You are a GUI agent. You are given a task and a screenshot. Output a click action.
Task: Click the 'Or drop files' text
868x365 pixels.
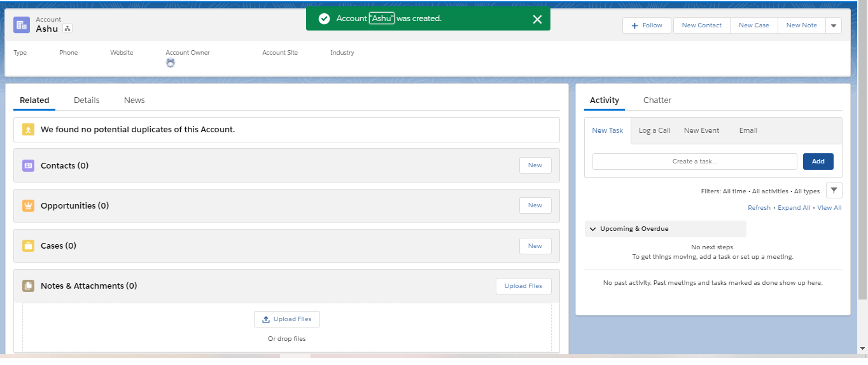287,339
